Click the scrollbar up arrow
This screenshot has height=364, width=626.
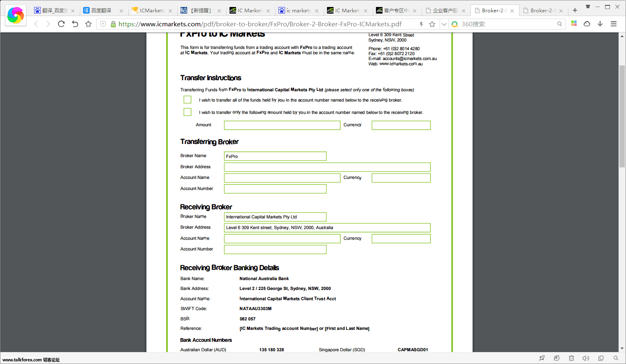point(622,36)
